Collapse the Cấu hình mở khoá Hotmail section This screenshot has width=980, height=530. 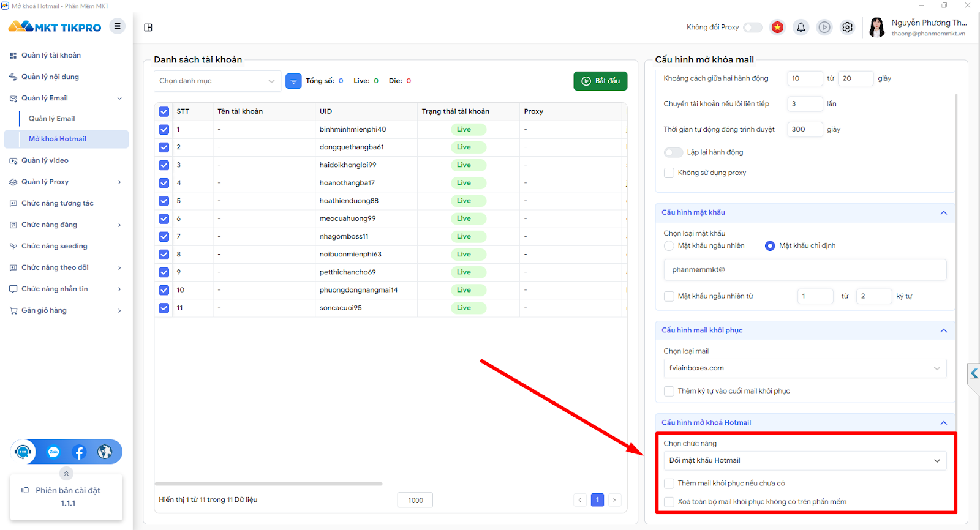[x=943, y=423]
